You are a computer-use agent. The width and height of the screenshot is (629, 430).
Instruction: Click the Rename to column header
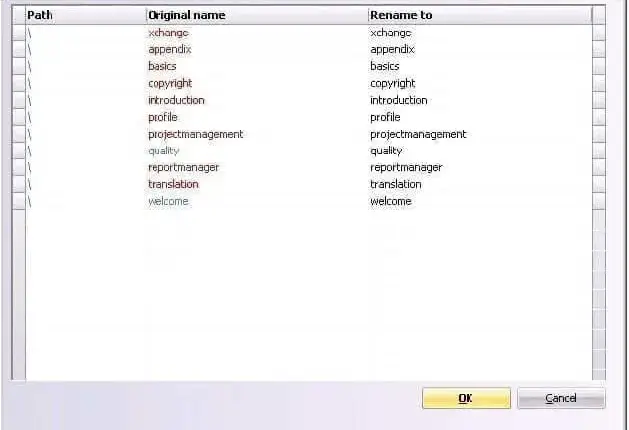480,15
